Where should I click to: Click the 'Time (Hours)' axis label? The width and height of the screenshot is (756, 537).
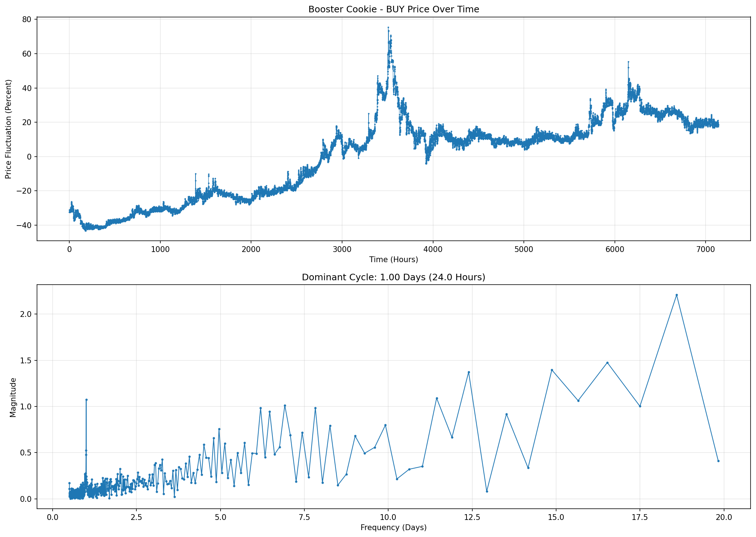(x=393, y=260)
